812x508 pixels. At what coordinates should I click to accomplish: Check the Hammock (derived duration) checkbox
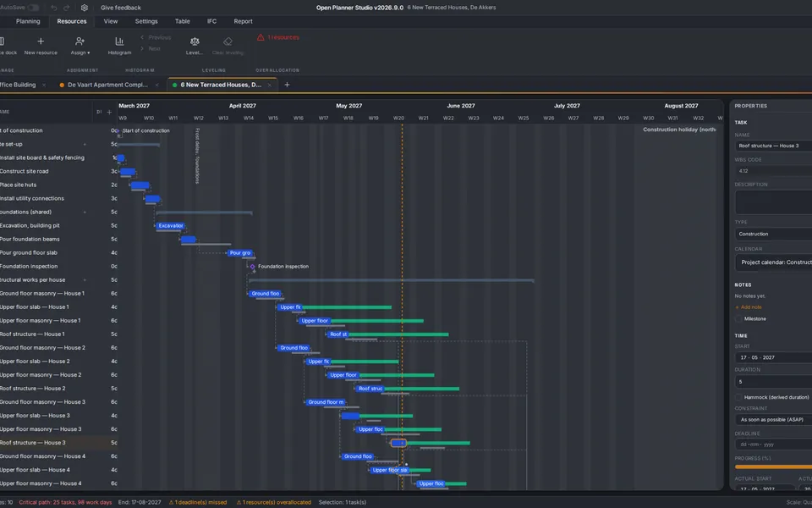pos(738,397)
